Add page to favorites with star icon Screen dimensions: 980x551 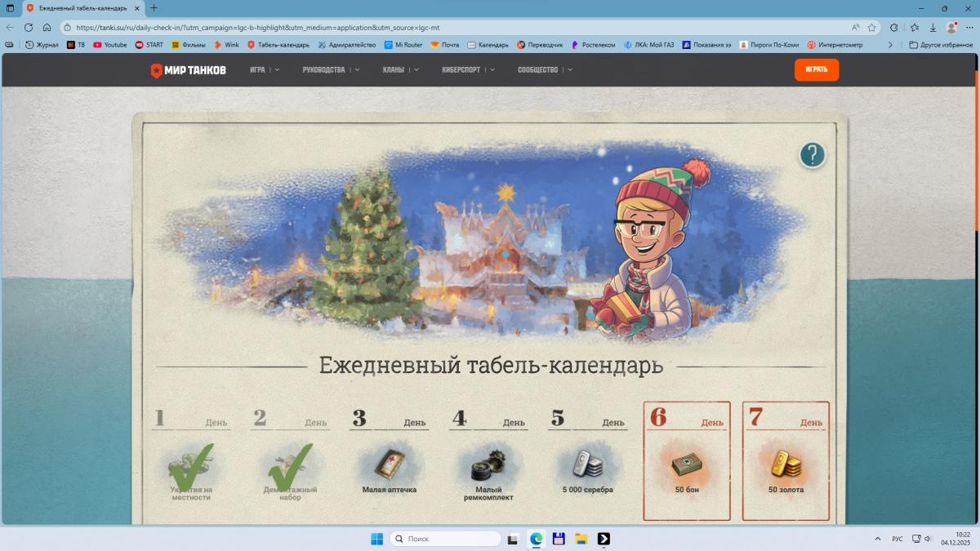[871, 27]
